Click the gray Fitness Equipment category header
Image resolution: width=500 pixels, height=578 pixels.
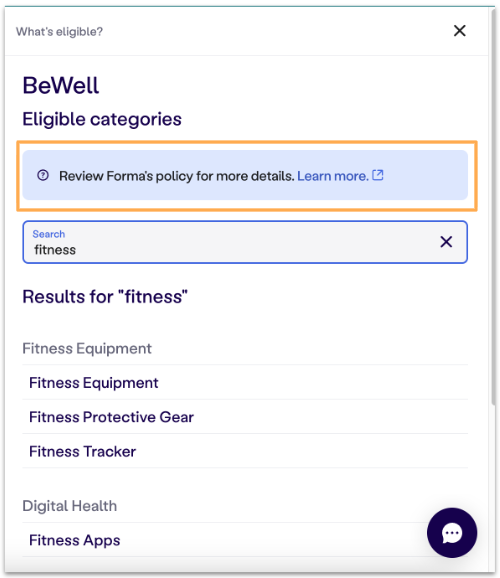(87, 348)
